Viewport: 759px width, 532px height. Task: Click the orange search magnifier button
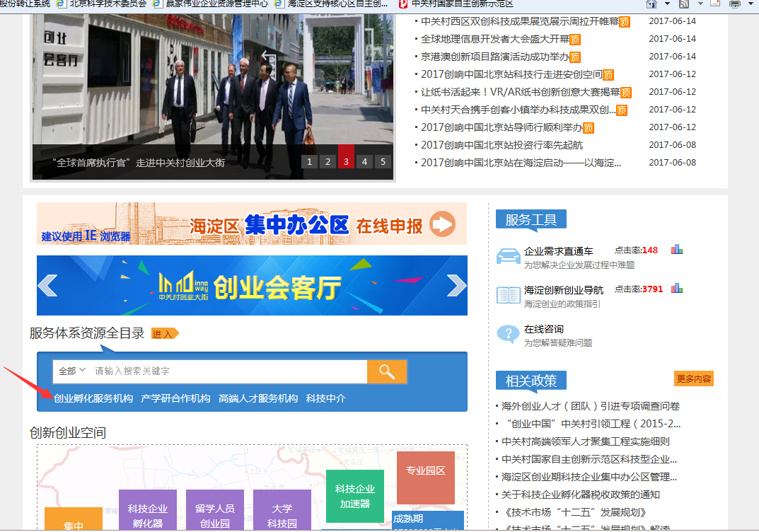pyautogui.click(x=387, y=371)
